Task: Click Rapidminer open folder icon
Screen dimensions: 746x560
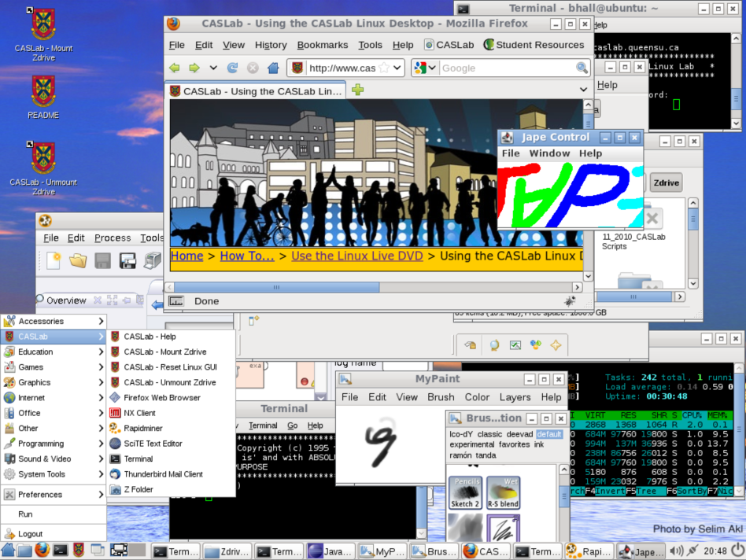Action: pos(78,260)
